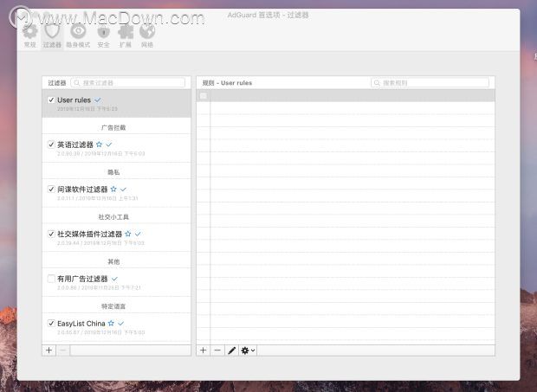
Task: Open the 网络 network tab
Action: coord(147,36)
